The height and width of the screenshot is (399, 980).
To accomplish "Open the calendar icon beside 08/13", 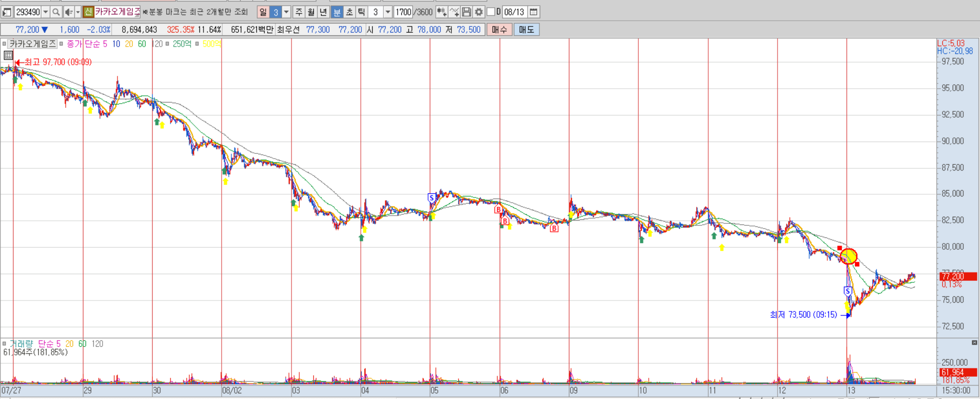I will tap(534, 12).
